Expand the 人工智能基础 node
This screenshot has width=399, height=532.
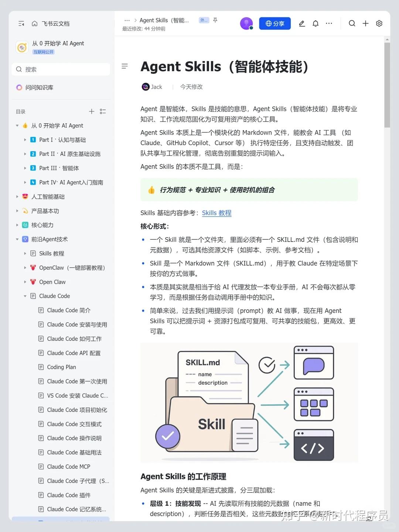[x=17, y=197]
